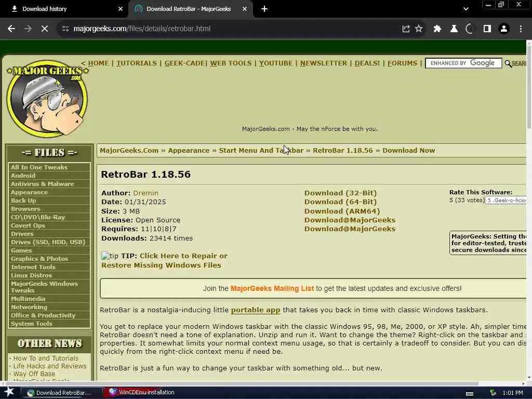This screenshot has height=399, width=532.
Task: Open CD\DVD\Blu-Ray category
Action: [x=37, y=217]
